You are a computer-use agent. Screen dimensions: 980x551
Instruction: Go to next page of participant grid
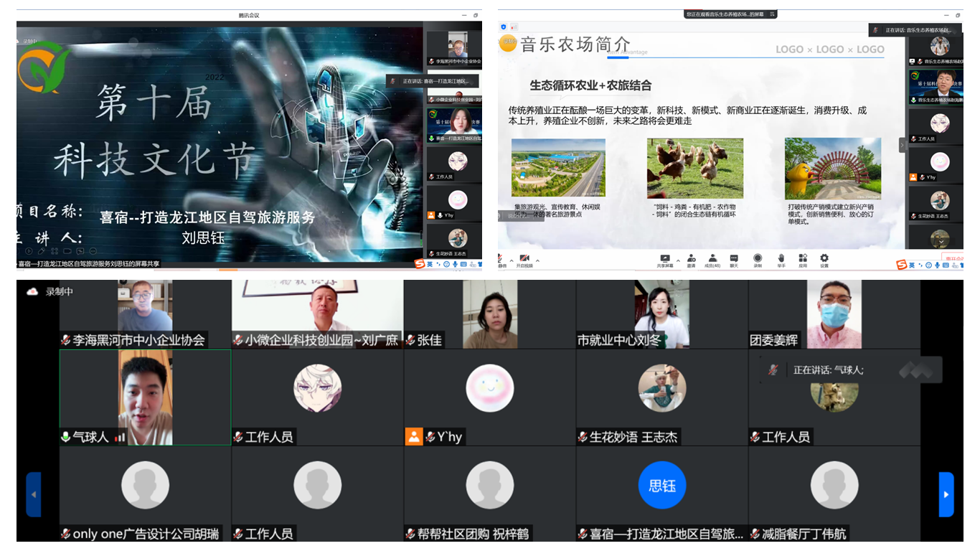946,494
